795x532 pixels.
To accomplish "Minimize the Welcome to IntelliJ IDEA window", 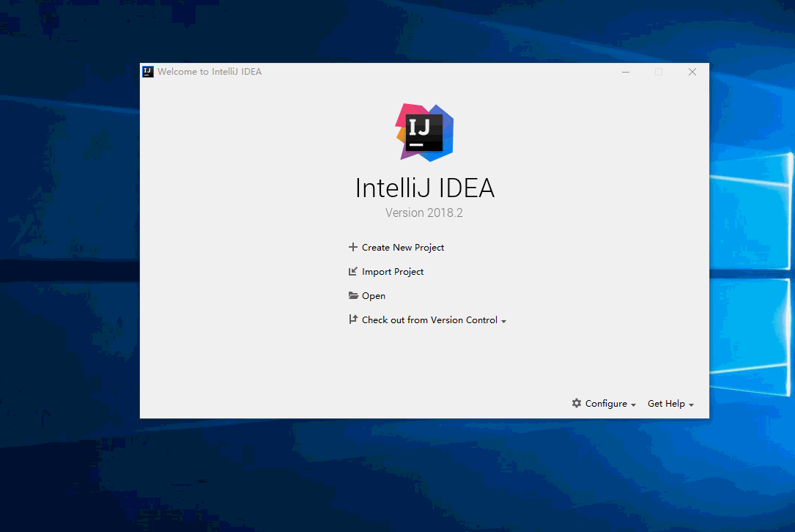I will pyautogui.click(x=626, y=72).
